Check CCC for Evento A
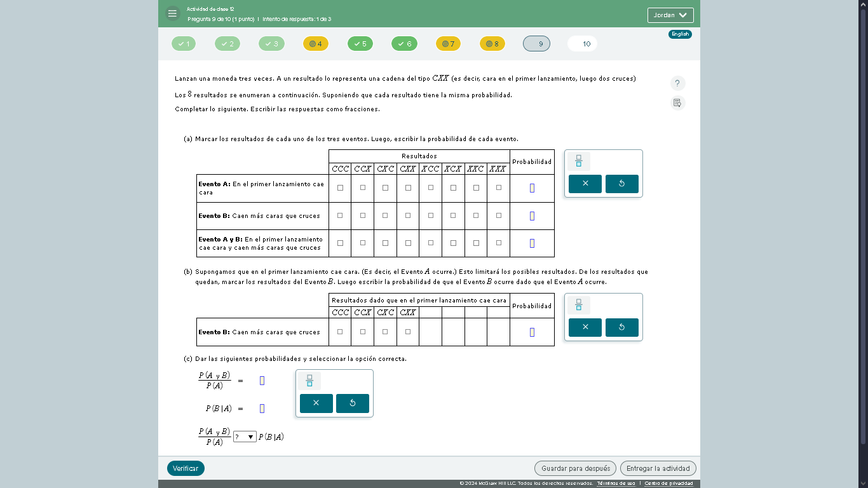868x488 pixels. pos(340,188)
